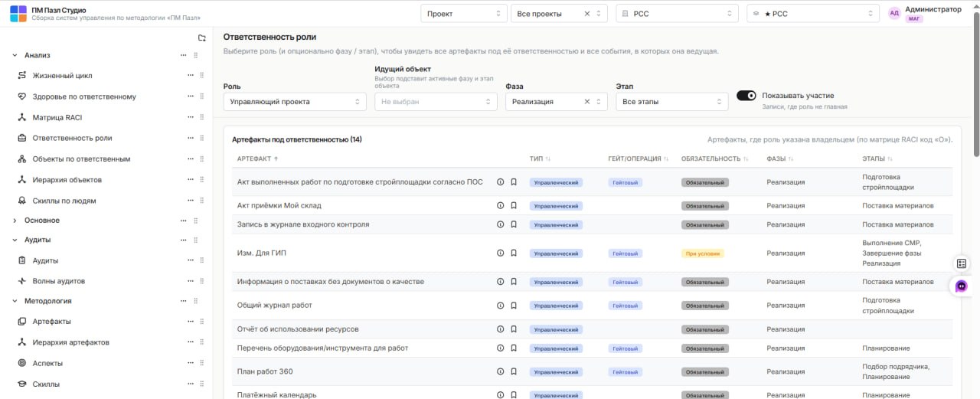Select Ответственность роли in sidebar
Image resolution: width=980 pixels, height=399 pixels.
pos(72,139)
